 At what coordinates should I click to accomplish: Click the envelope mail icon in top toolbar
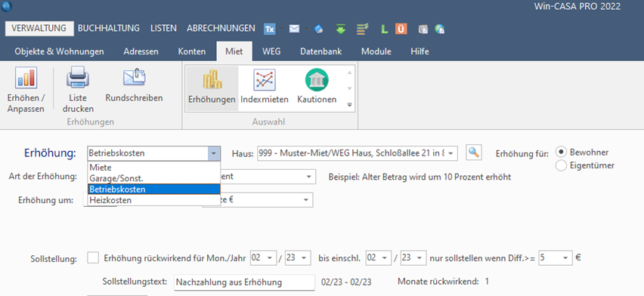(x=294, y=29)
